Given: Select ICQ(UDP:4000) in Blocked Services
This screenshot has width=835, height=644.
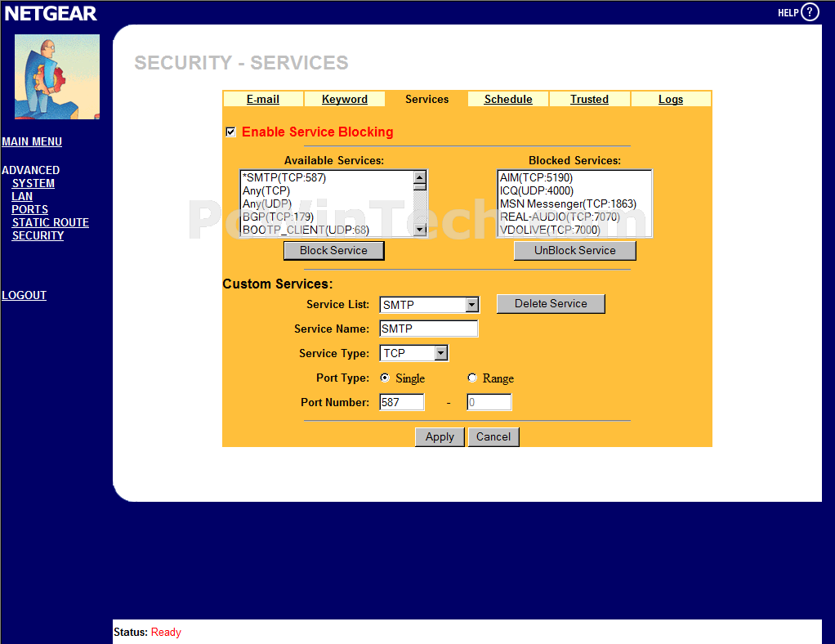Looking at the screenshot, I should click(x=574, y=190).
